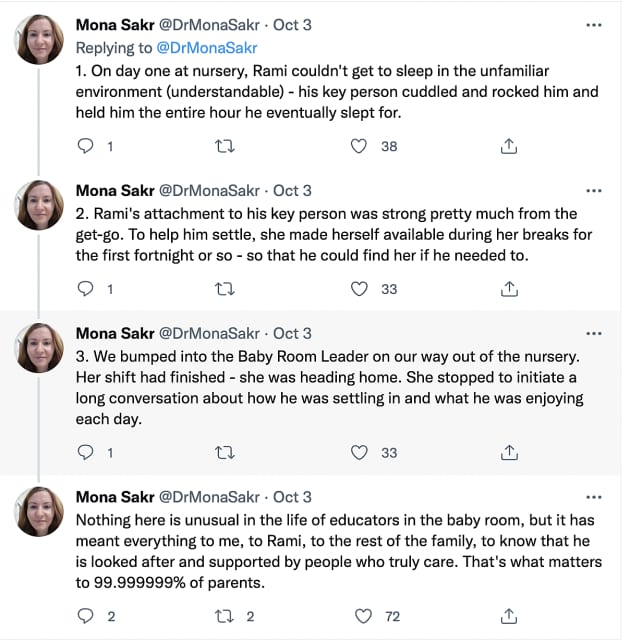Click Mona Sakr's avatar on the last tweet

click(43, 511)
